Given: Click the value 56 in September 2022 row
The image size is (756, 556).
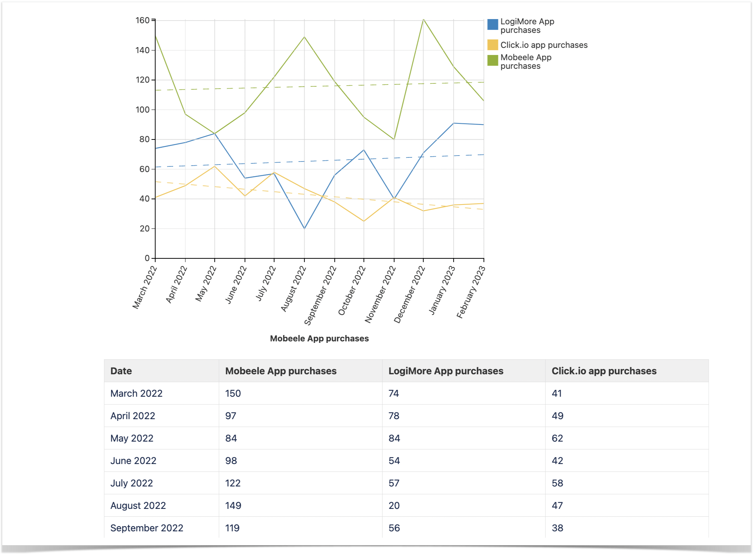Looking at the screenshot, I should coord(394,528).
